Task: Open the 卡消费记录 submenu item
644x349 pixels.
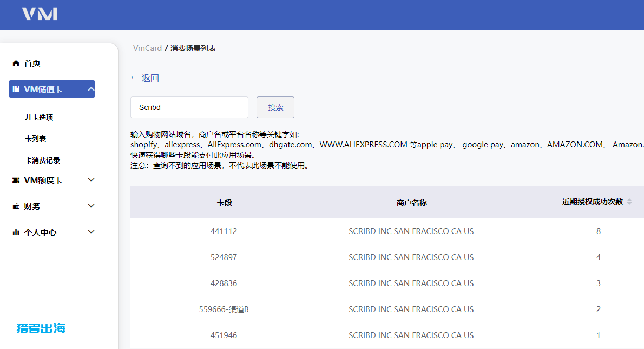Action: point(42,161)
